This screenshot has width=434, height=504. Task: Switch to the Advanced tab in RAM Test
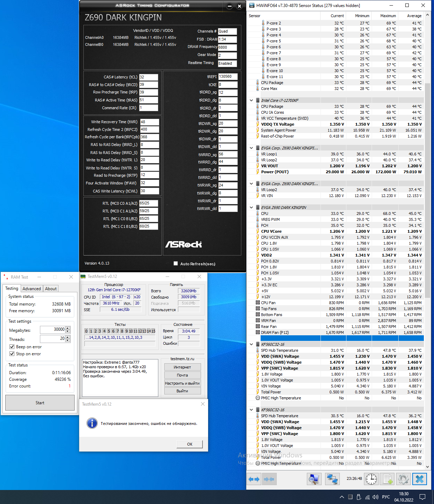pos(32,289)
